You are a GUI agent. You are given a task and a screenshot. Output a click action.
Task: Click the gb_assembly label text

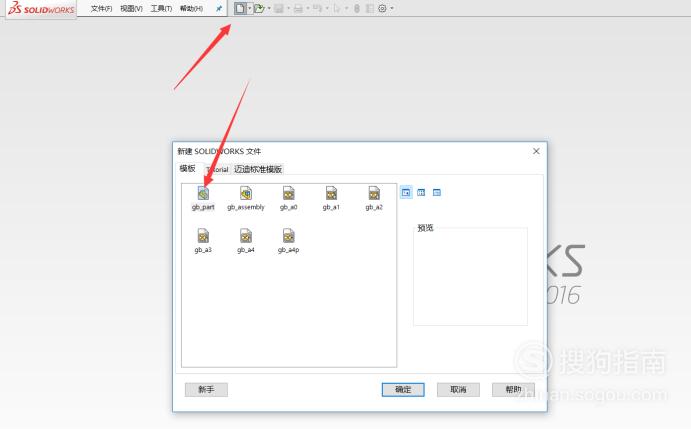[246, 207]
